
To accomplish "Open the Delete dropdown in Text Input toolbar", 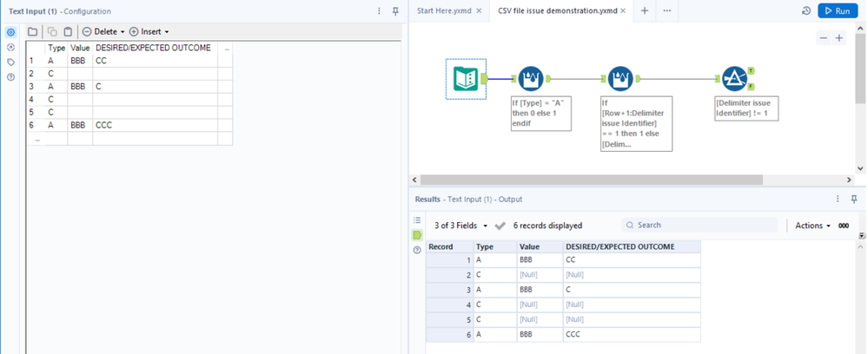I will (x=104, y=31).
